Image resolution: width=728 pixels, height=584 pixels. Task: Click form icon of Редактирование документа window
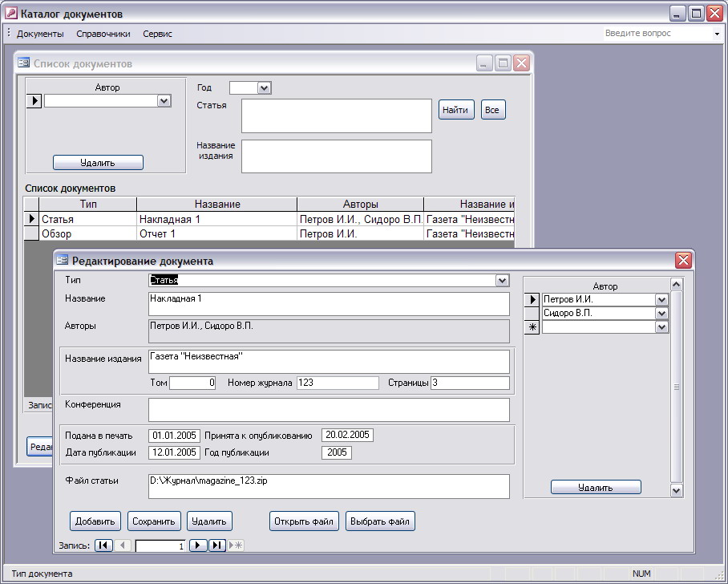point(62,260)
